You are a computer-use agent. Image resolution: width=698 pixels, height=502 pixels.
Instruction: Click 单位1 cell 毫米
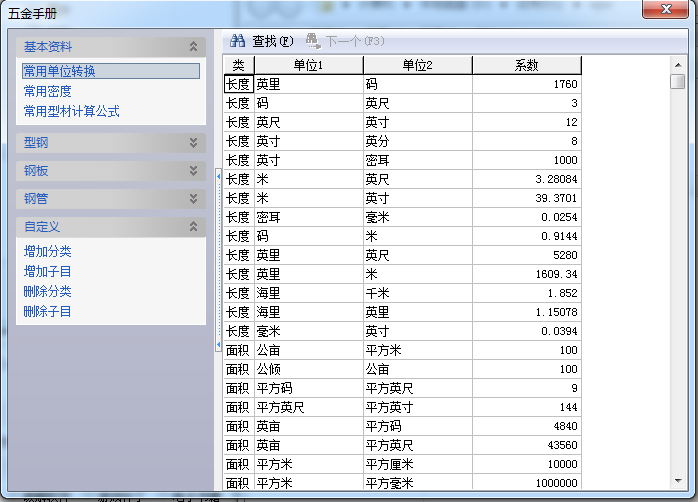[308, 331]
